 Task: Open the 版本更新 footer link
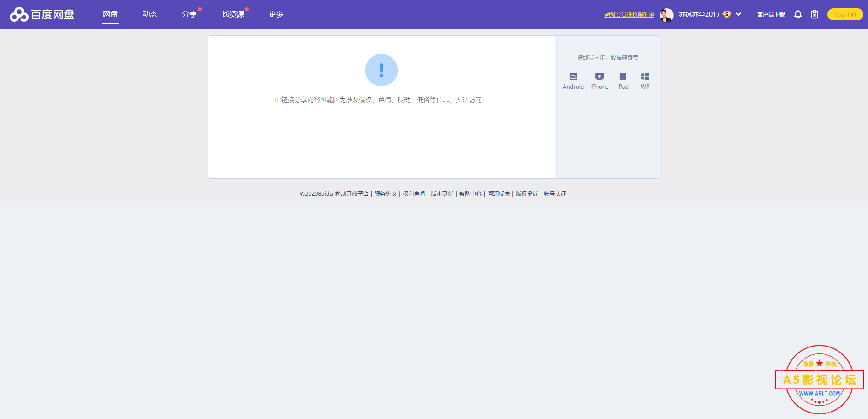point(442,194)
